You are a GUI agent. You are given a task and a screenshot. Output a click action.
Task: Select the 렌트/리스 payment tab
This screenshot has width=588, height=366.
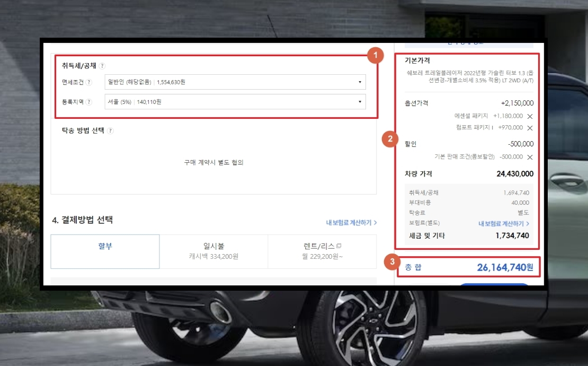322,251
